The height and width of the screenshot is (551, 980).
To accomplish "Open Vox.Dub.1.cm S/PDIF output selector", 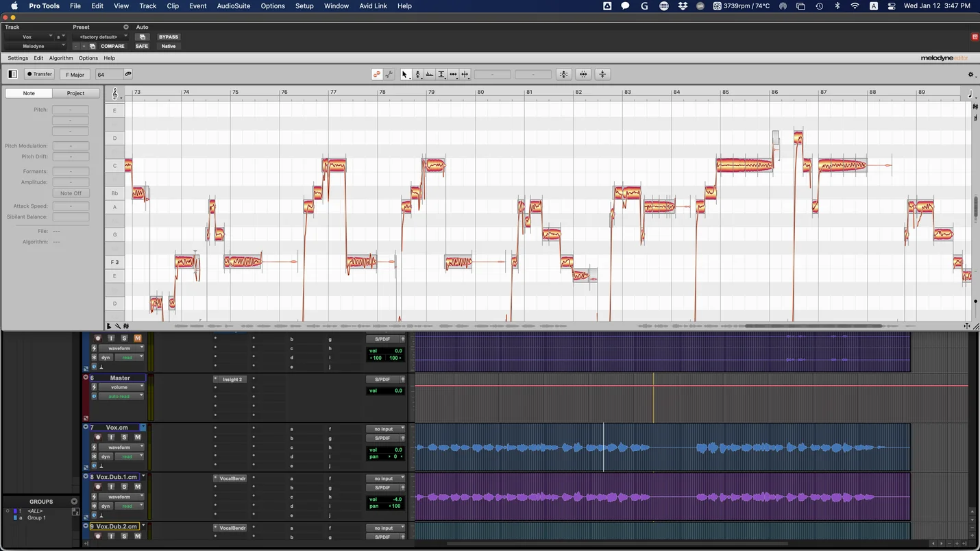I will click(385, 487).
